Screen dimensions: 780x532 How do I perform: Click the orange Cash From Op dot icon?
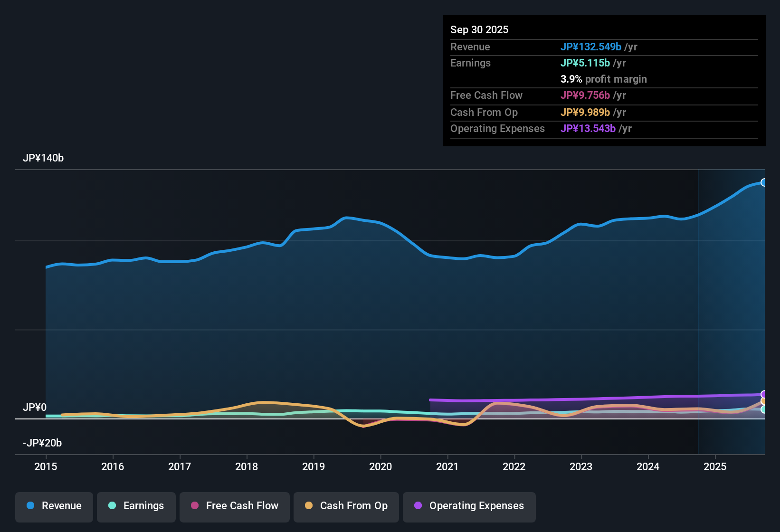[308, 506]
